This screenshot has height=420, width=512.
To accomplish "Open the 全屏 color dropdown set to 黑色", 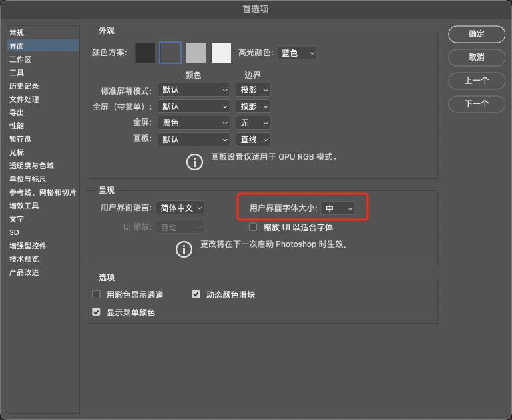I will pos(194,123).
